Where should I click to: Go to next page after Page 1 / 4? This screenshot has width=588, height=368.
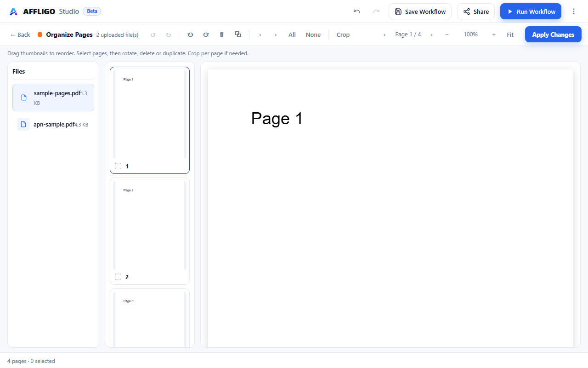[x=431, y=34]
